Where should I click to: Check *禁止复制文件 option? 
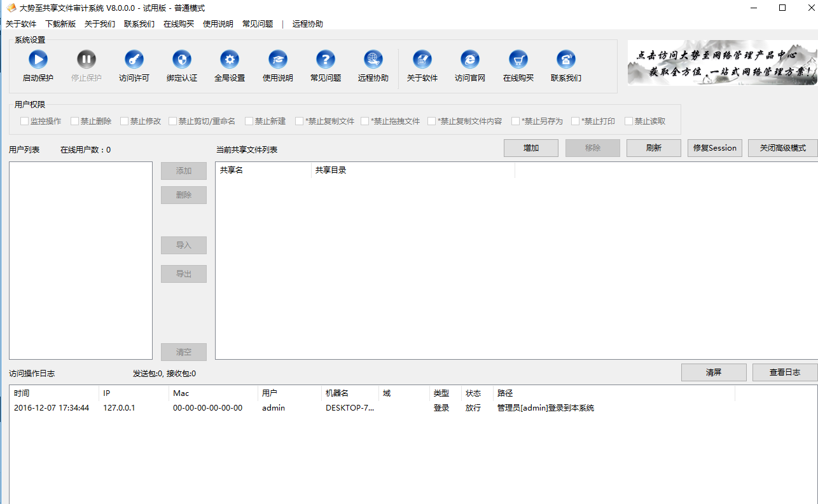click(299, 121)
